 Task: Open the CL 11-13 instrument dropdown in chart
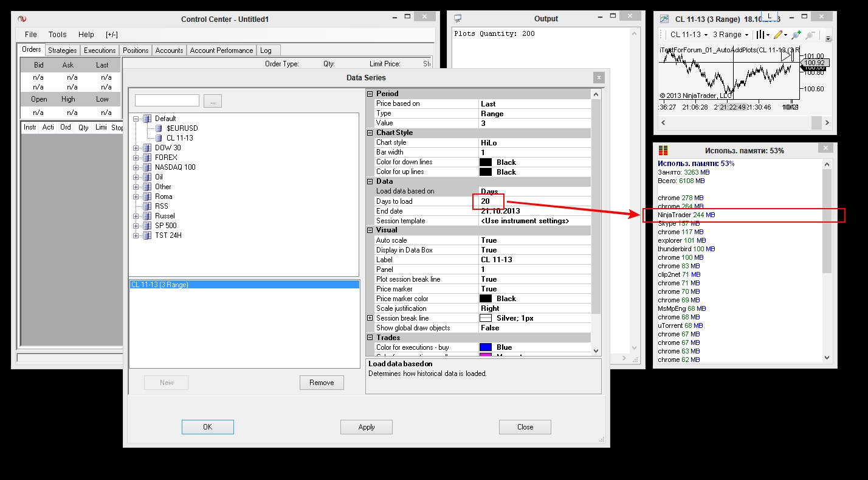pos(688,35)
